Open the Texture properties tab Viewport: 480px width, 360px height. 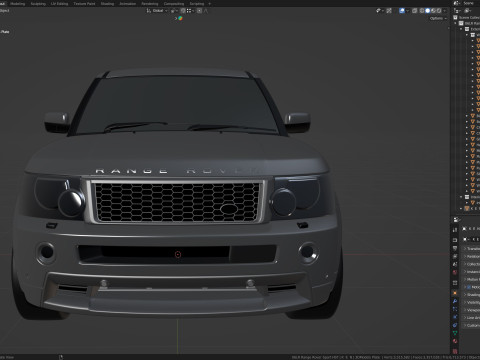455,350
